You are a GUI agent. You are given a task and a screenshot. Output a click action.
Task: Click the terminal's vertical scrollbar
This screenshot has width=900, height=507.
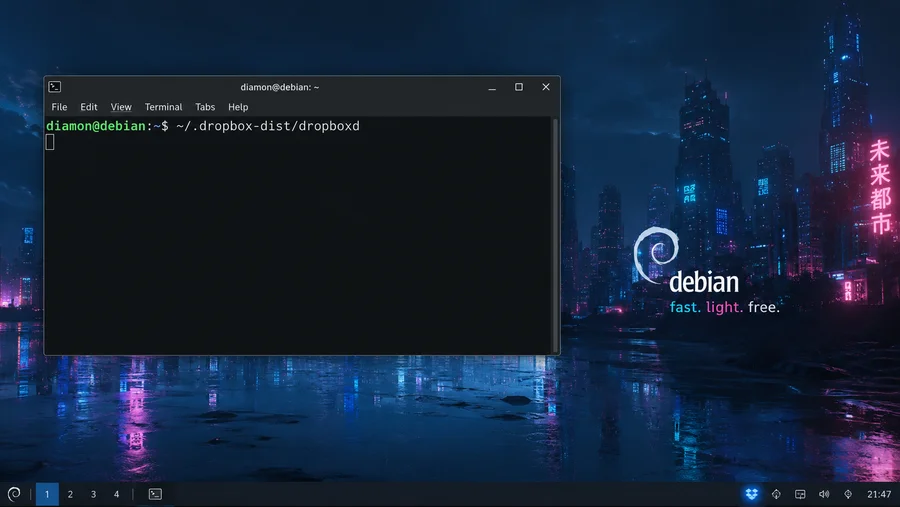(x=555, y=235)
